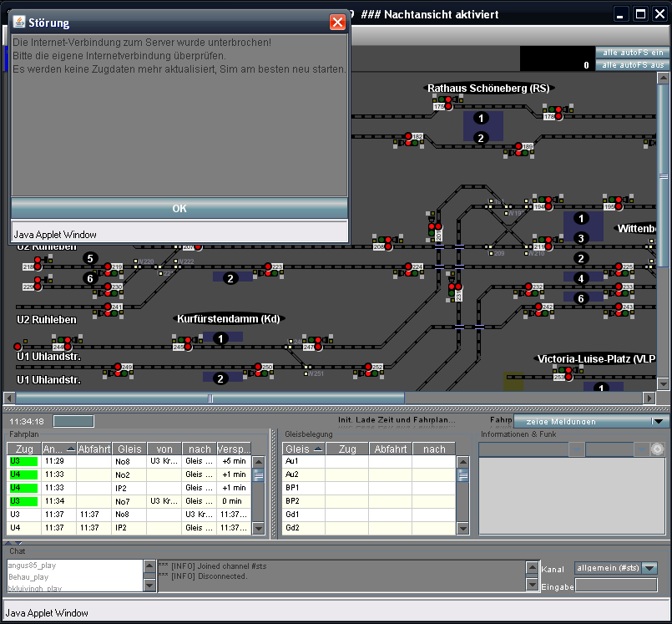Open the Kanal 'allgemein (#sts)' dropdown
This screenshot has height=624, width=672.
(x=616, y=568)
